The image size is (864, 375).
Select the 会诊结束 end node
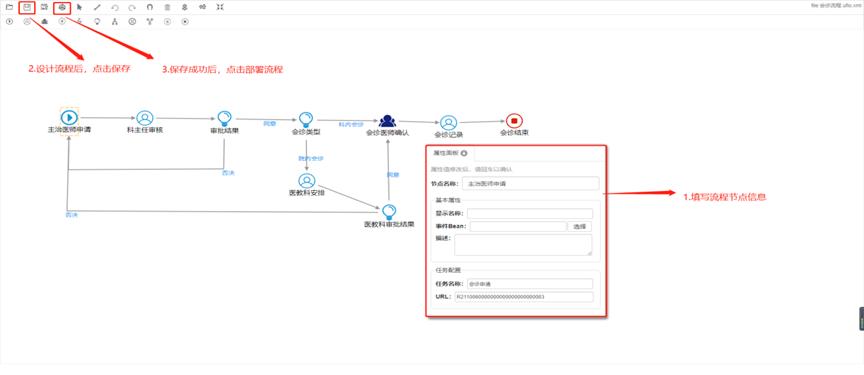click(x=514, y=121)
